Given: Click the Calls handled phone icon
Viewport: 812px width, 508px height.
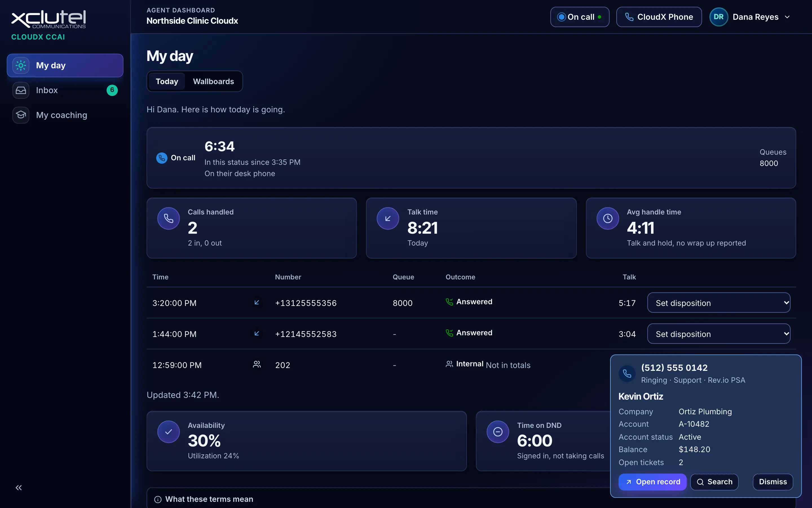Looking at the screenshot, I should [x=168, y=218].
